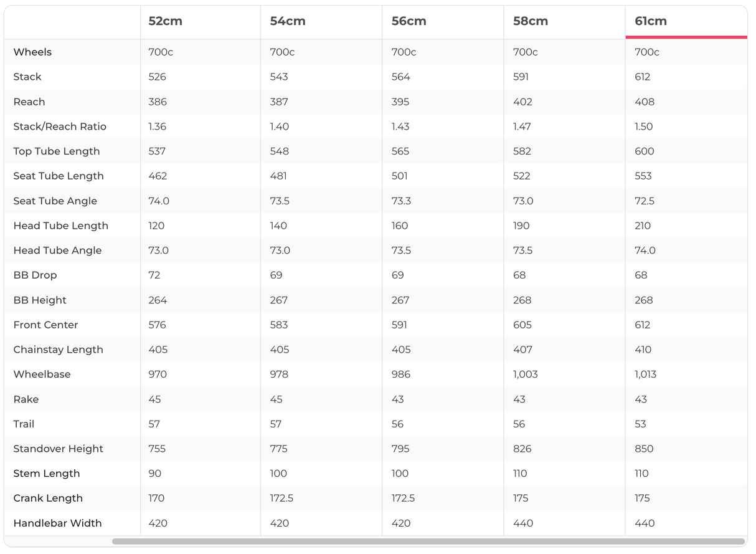Select the Standover Height row label
Viewport: 756px width, 554px height.
pyautogui.click(x=58, y=449)
